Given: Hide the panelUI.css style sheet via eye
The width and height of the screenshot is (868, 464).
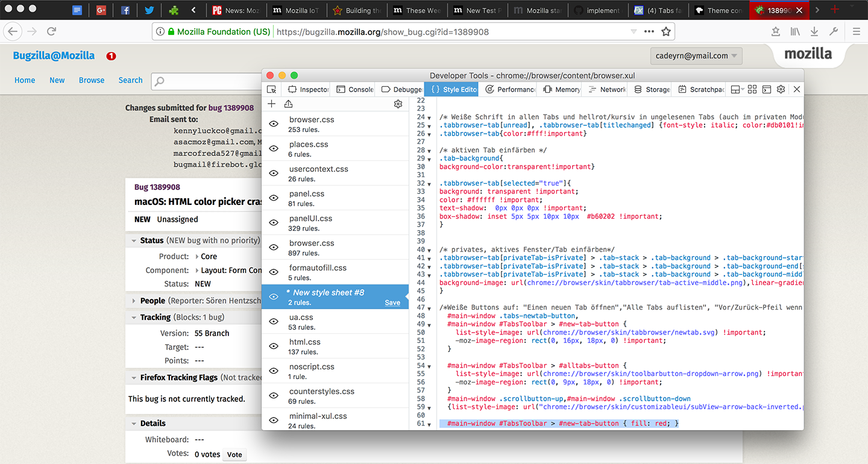Looking at the screenshot, I should pos(274,223).
